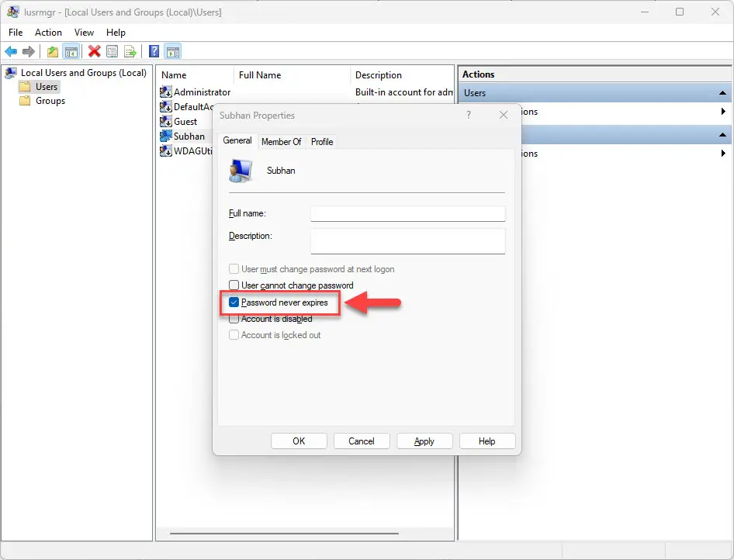The image size is (734, 560).
Task: Click the Administrator user icon
Action: tap(166, 92)
